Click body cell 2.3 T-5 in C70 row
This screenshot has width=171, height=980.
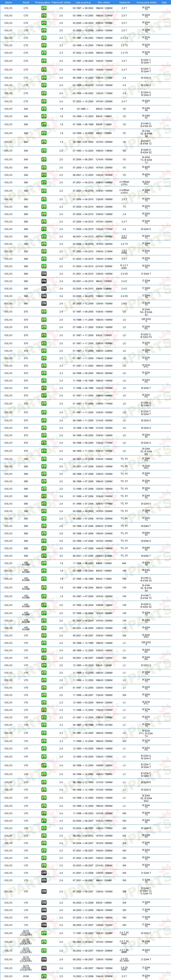124,38
